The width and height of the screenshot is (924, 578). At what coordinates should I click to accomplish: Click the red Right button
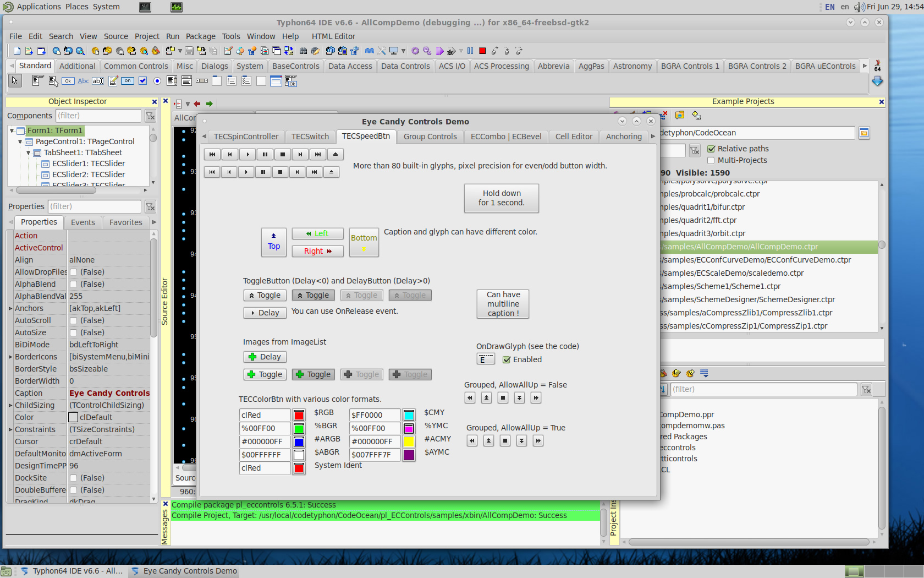coord(318,251)
